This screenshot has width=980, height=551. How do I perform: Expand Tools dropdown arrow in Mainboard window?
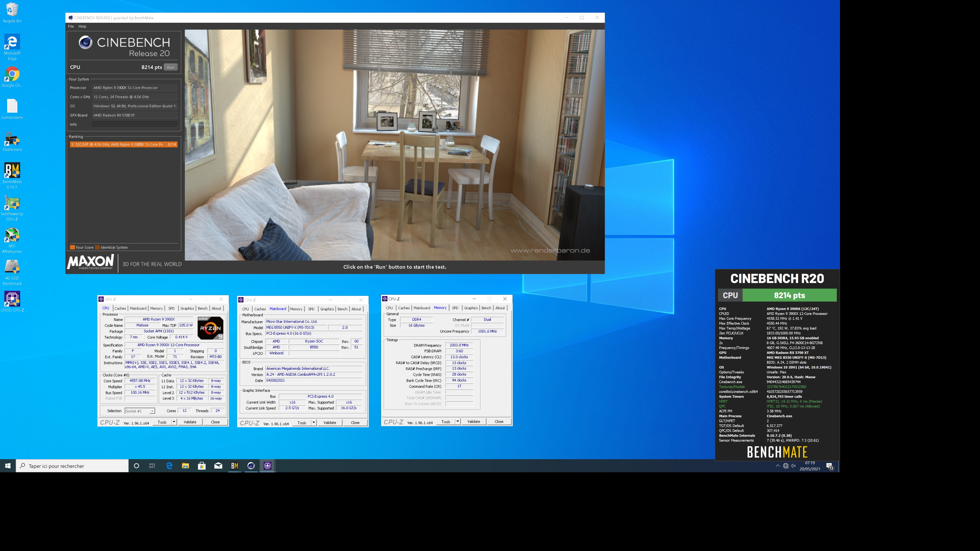tap(314, 422)
